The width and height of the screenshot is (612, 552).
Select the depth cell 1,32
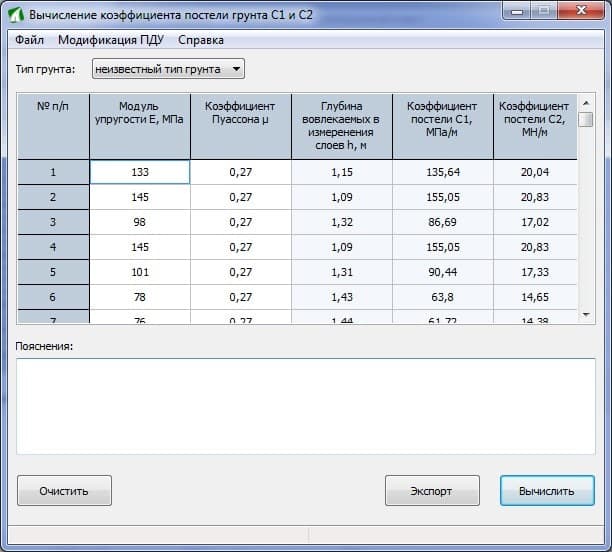[342, 222]
